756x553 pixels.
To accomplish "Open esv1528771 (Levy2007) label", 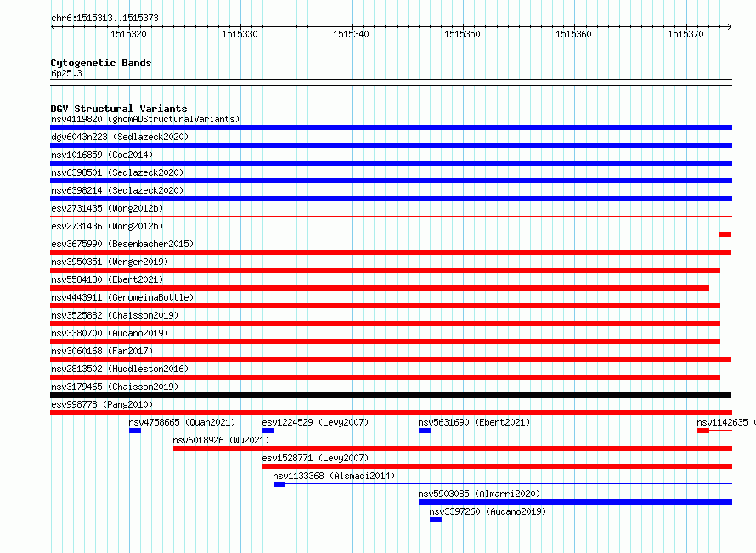I will click(x=315, y=458).
